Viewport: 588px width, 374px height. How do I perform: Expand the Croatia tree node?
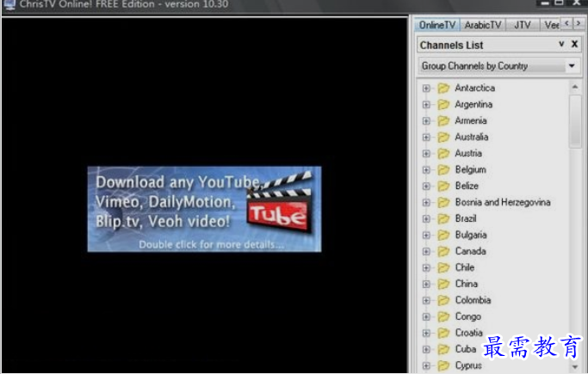pyautogui.click(x=426, y=334)
